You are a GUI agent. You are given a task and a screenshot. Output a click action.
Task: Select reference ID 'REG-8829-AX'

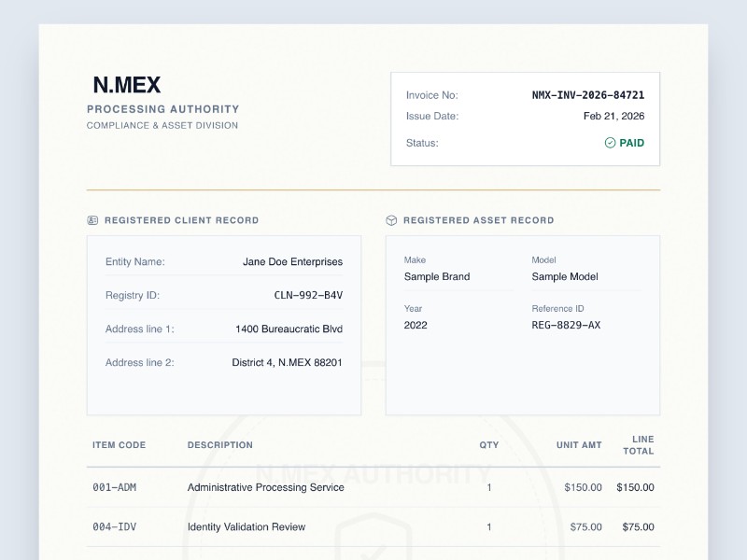point(566,325)
